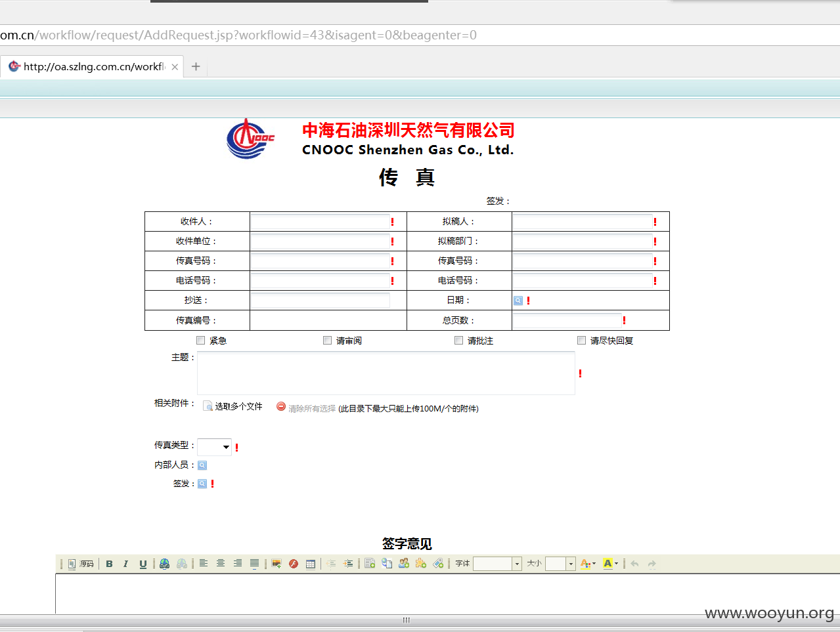Insert hyperlink with globe link icon
Image resolution: width=840 pixels, height=632 pixels.
(x=165, y=564)
